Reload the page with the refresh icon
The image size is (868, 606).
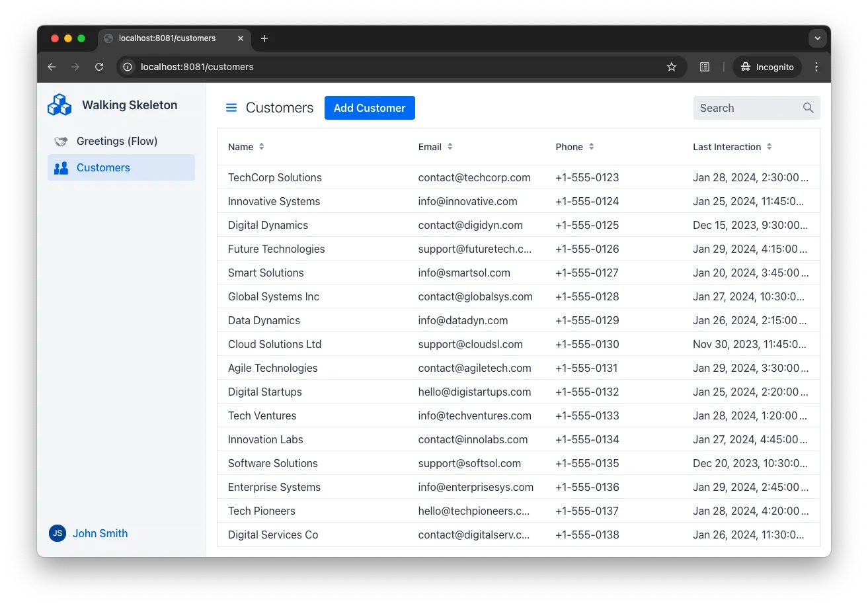pos(99,67)
